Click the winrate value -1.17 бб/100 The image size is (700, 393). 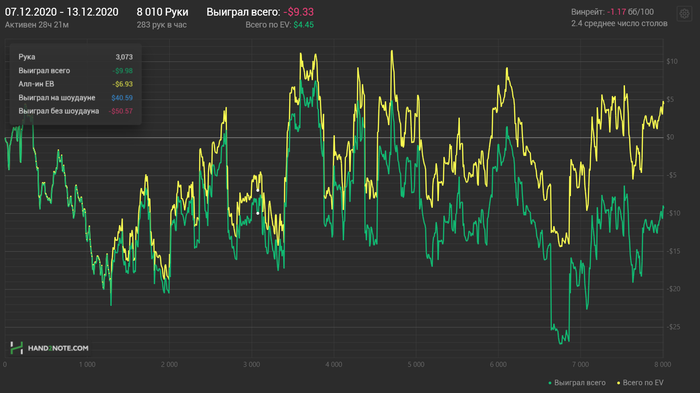click(630, 12)
